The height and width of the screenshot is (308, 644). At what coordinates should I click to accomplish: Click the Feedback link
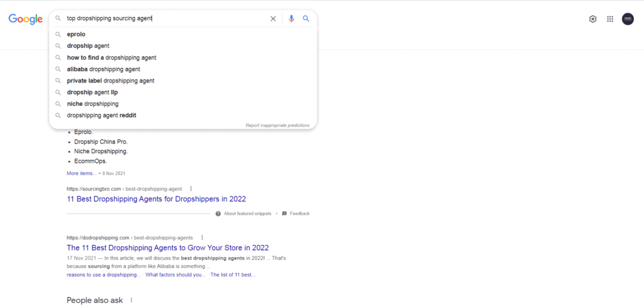[299, 214]
